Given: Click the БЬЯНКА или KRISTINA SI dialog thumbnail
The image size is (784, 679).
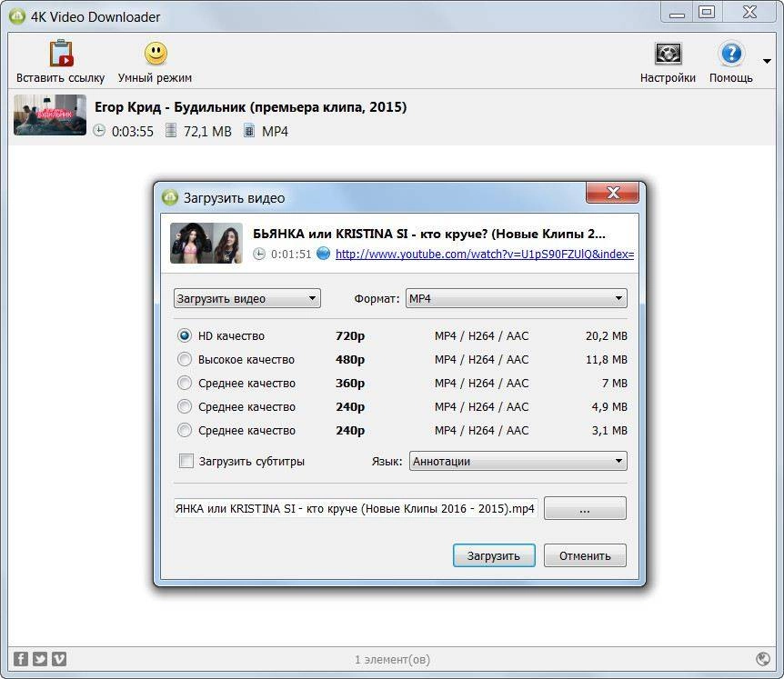Looking at the screenshot, I should (206, 243).
